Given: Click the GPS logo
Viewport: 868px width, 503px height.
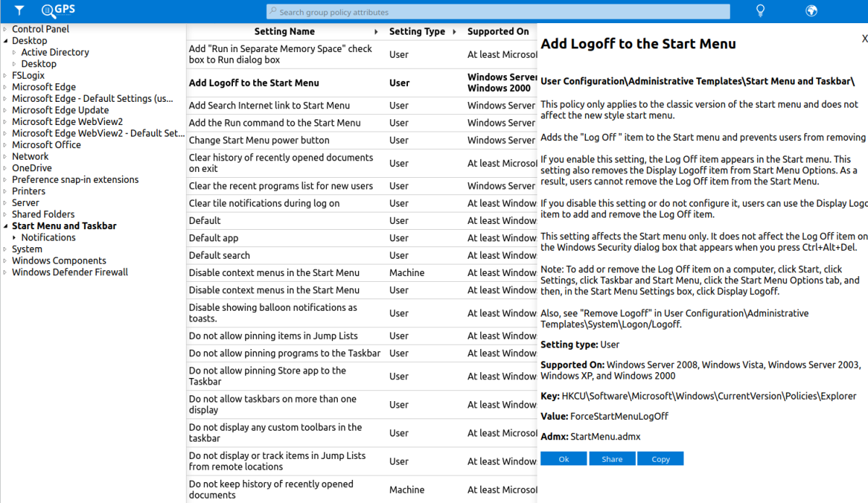Looking at the screenshot, I should point(58,10).
